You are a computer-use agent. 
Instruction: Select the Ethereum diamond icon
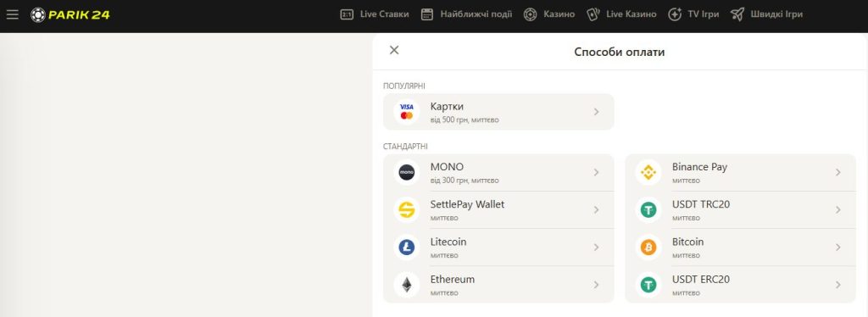pos(406,285)
